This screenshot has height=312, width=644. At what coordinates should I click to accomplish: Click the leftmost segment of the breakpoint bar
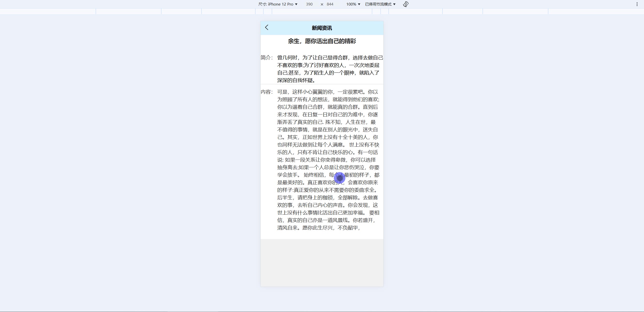48,11
